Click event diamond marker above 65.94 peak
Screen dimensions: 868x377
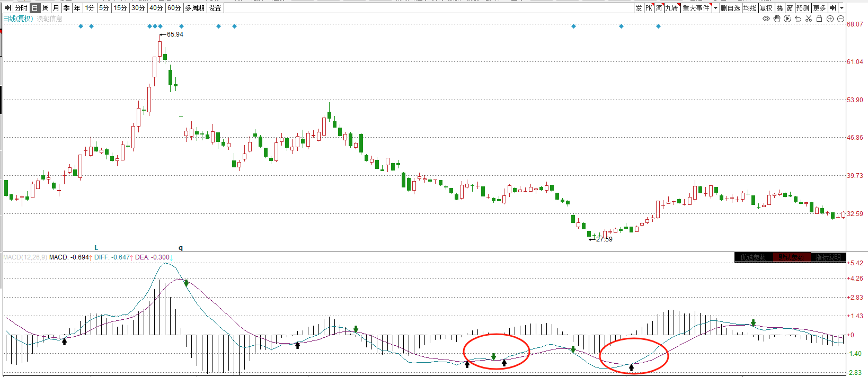[x=161, y=26]
